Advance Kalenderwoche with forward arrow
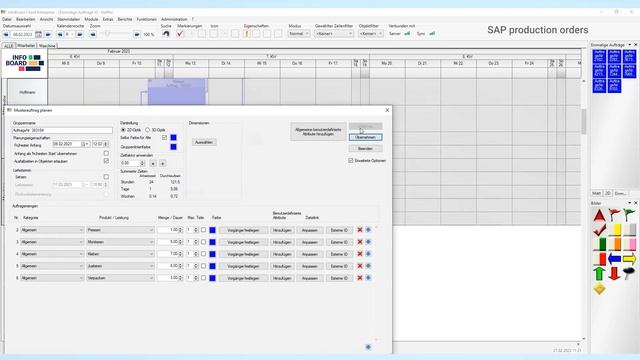Screen dimensions: 640x360 tap(80, 34)
